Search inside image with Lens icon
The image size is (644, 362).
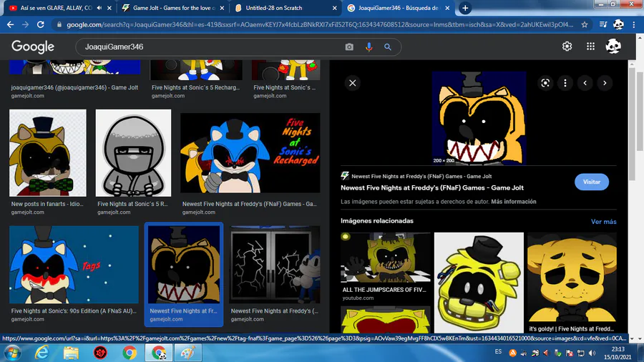(545, 83)
